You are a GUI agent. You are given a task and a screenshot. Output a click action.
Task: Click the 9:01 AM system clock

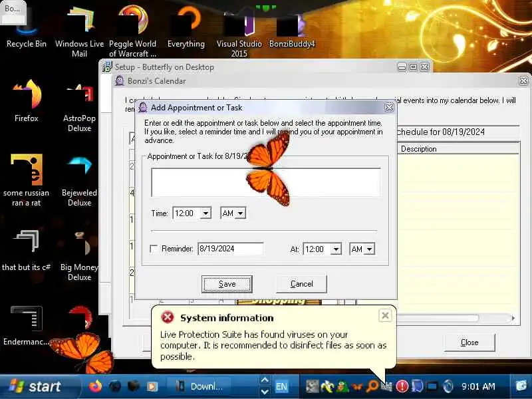[x=478, y=386]
